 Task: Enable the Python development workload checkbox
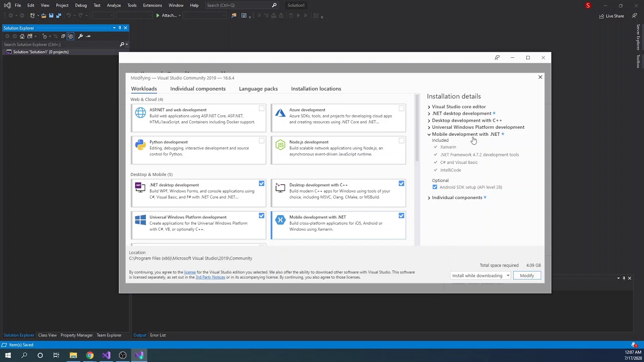coord(262,141)
